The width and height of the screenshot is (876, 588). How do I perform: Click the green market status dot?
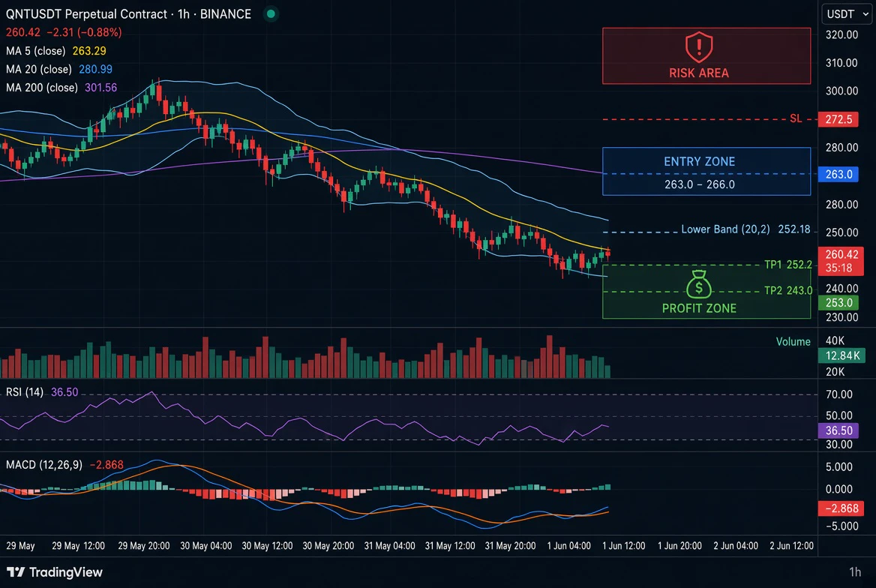(271, 14)
